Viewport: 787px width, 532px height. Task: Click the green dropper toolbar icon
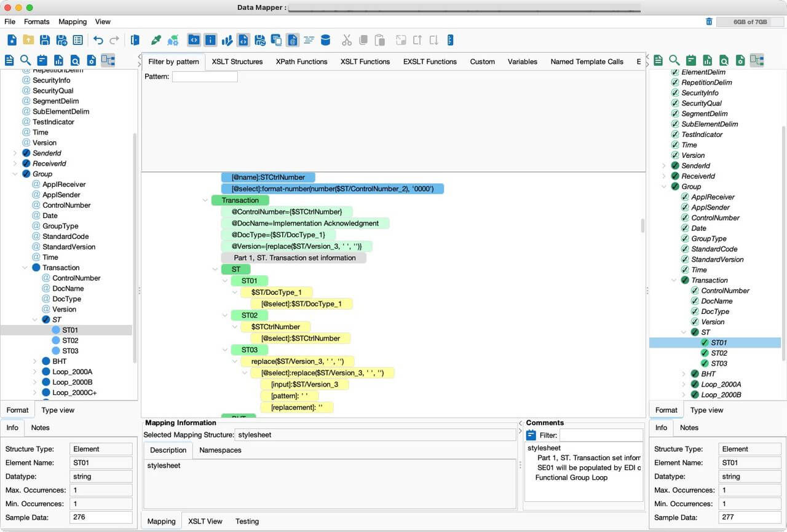point(156,41)
